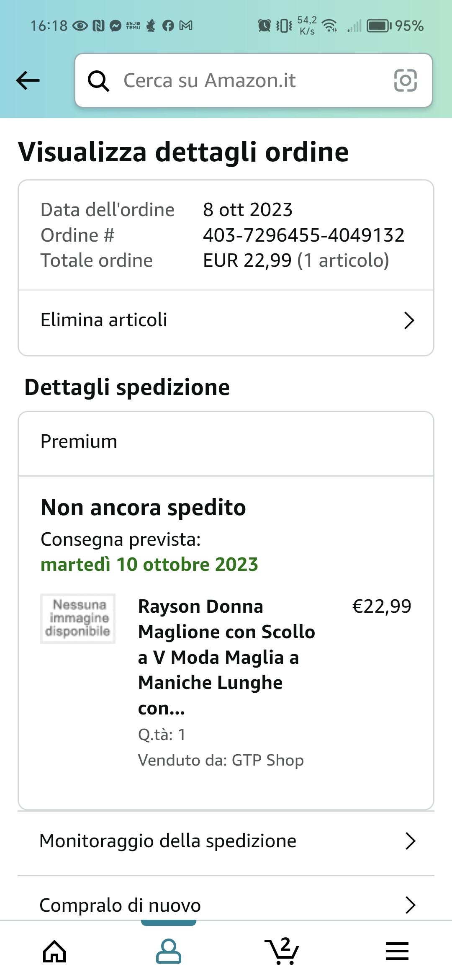Tap the Wi-Fi status icon
The image size is (452, 980).
pos(331,26)
